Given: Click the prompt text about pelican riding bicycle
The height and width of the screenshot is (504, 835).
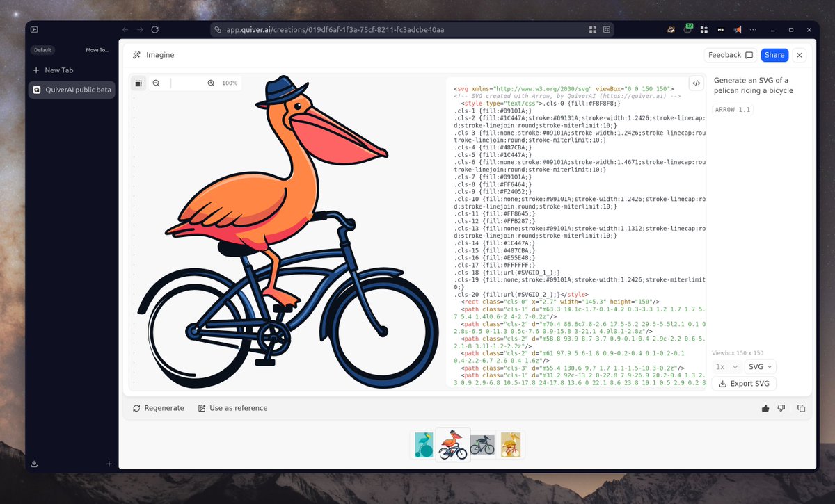Looking at the screenshot, I should (x=753, y=86).
